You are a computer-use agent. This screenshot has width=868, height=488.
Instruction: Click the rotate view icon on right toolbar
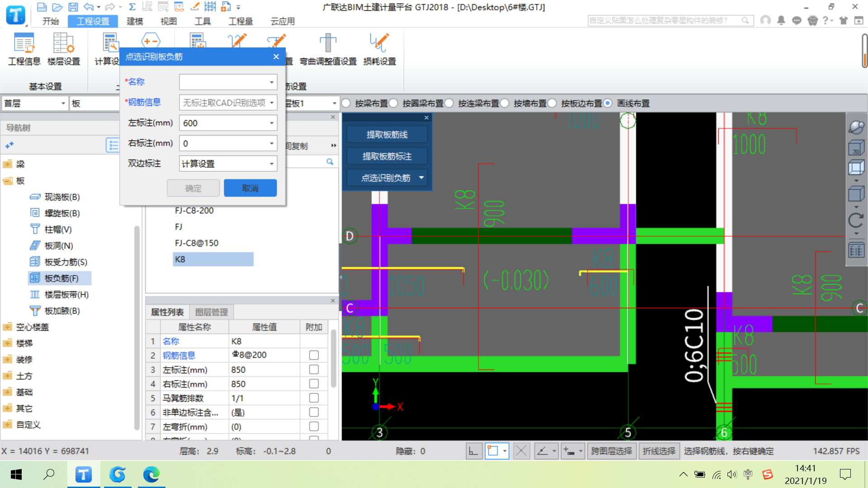pyautogui.click(x=856, y=221)
